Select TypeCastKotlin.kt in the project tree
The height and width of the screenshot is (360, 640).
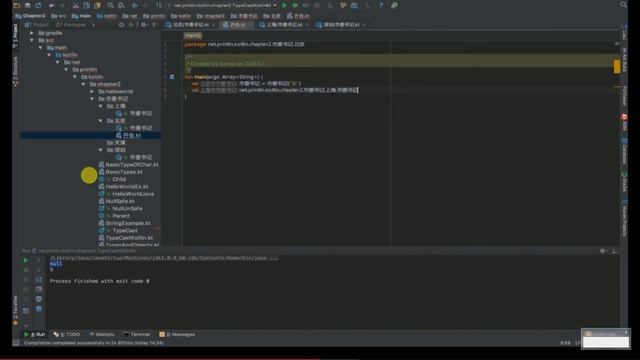point(126,238)
